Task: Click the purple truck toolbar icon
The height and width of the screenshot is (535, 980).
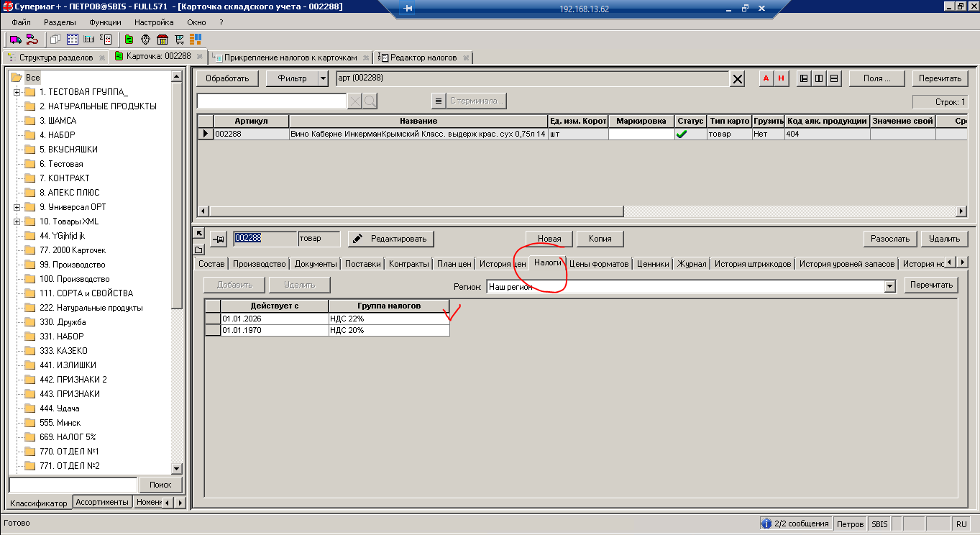Action: (14, 40)
